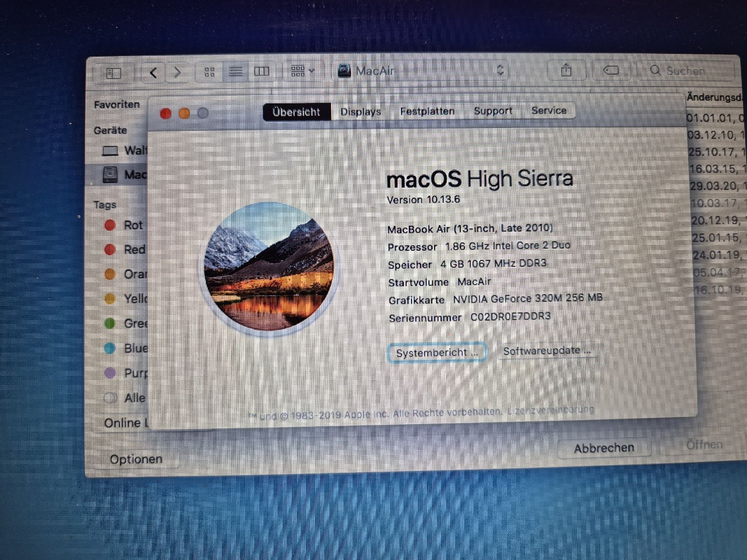
Task: Click the Share toolbar icon
Action: pos(566,70)
